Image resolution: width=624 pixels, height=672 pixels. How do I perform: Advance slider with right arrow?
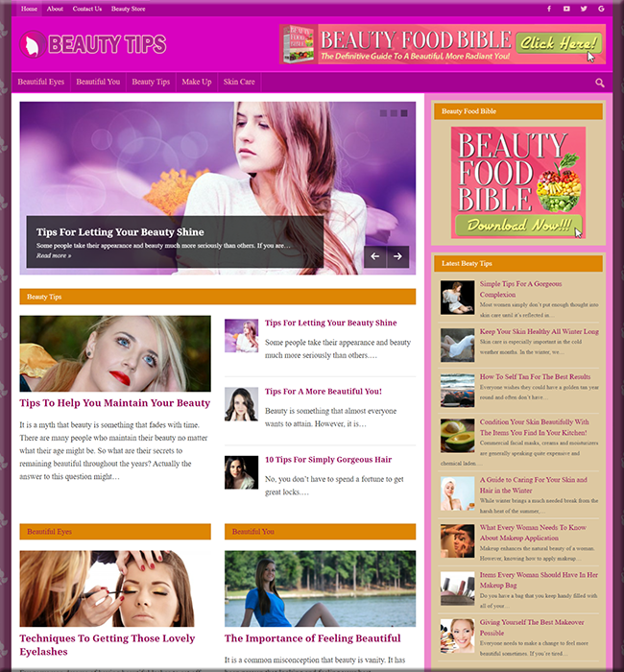pyautogui.click(x=398, y=256)
